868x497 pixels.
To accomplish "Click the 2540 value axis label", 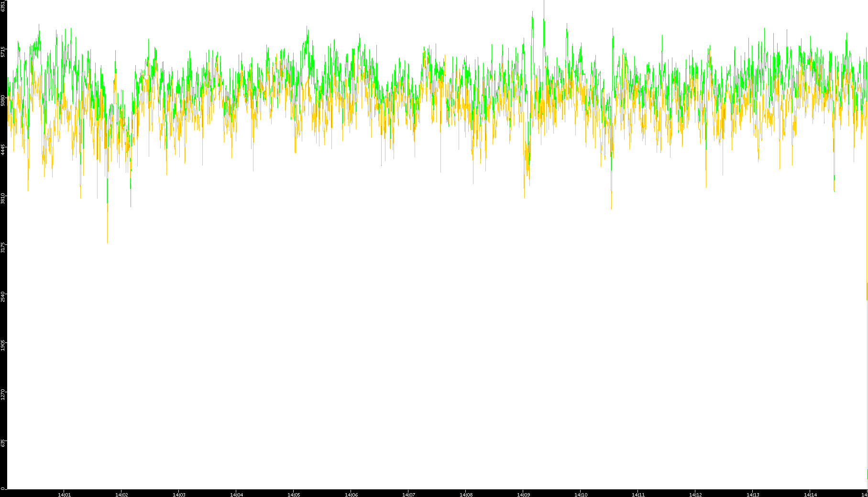I will [x=3, y=296].
